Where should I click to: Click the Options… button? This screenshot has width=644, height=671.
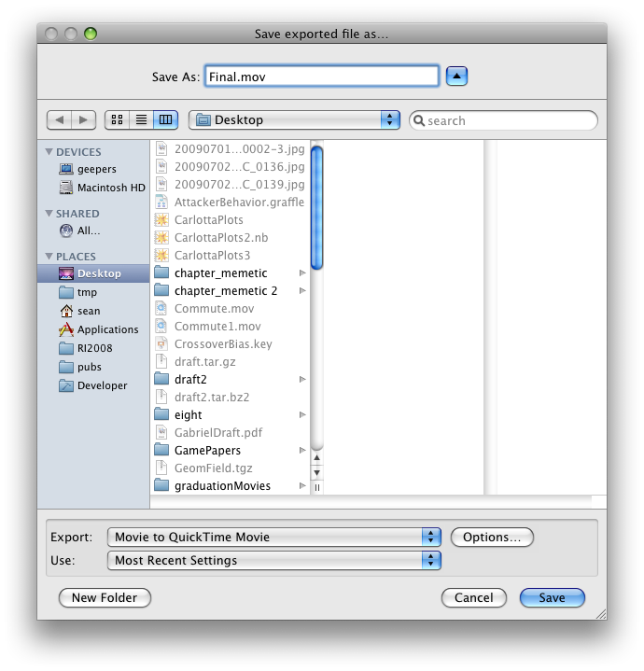coord(492,537)
